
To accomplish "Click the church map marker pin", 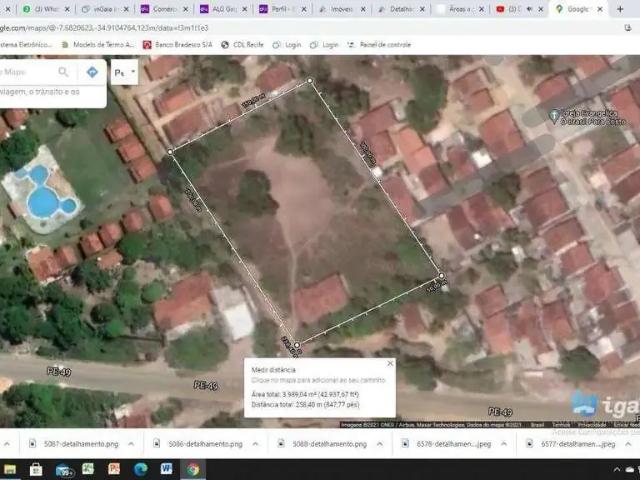I will click(x=554, y=116).
